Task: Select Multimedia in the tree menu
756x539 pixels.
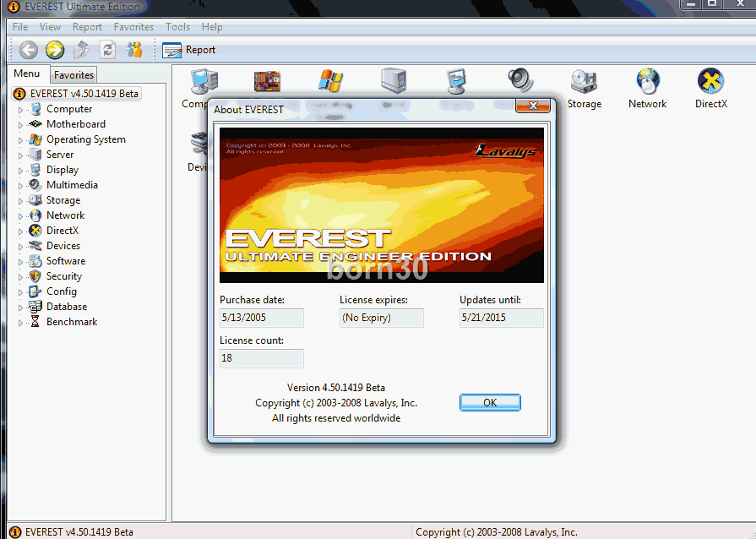Action: coord(72,185)
